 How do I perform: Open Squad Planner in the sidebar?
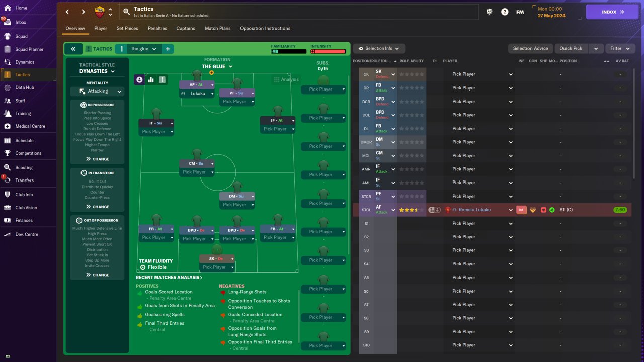[28, 49]
